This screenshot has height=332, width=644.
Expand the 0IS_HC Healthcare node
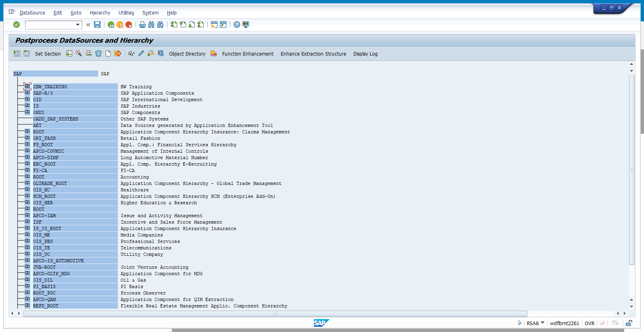[27, 189]
